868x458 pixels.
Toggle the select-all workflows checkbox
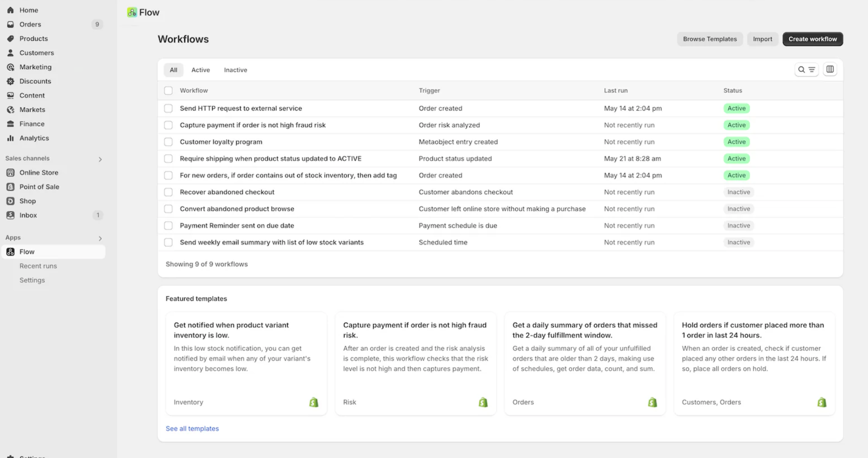pos(168,91)
